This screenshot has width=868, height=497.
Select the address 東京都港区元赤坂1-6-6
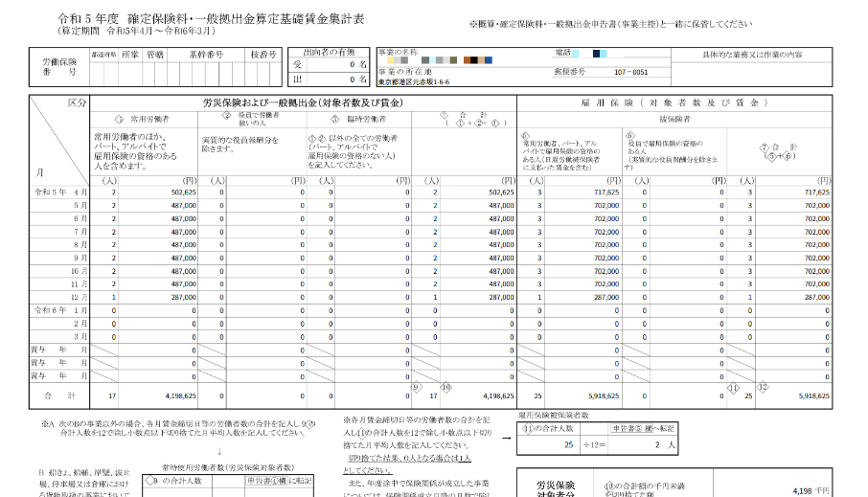click(414, 82)
